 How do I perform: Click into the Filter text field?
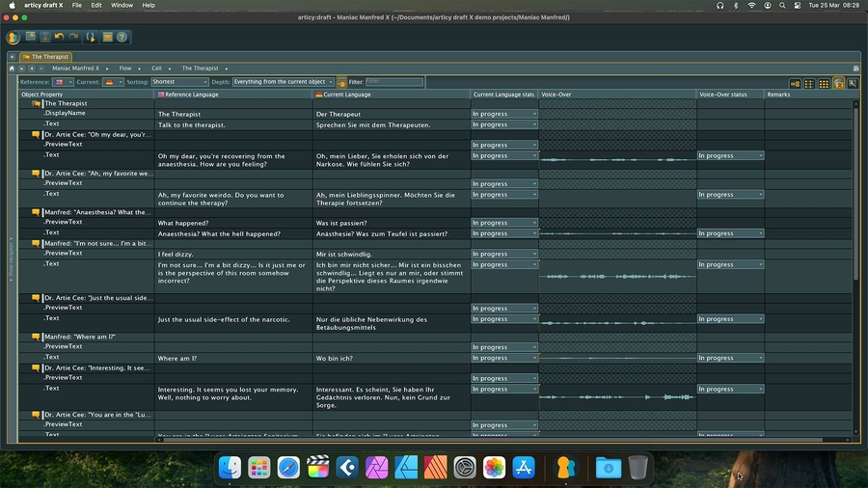click(x=393, y=82)
